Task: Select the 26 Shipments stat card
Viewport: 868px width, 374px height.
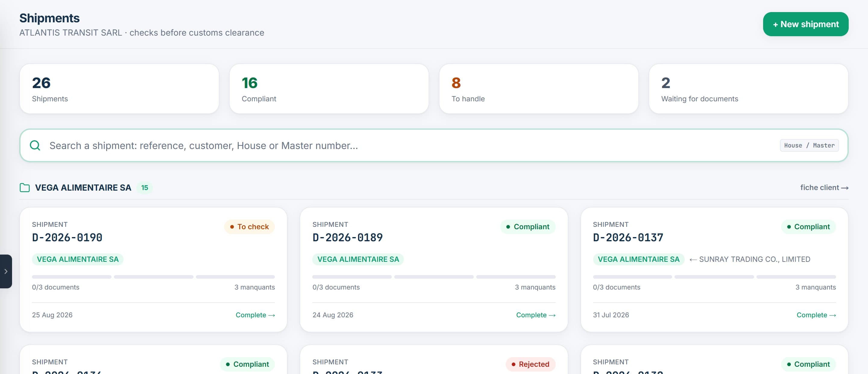Action: point(119,89)
